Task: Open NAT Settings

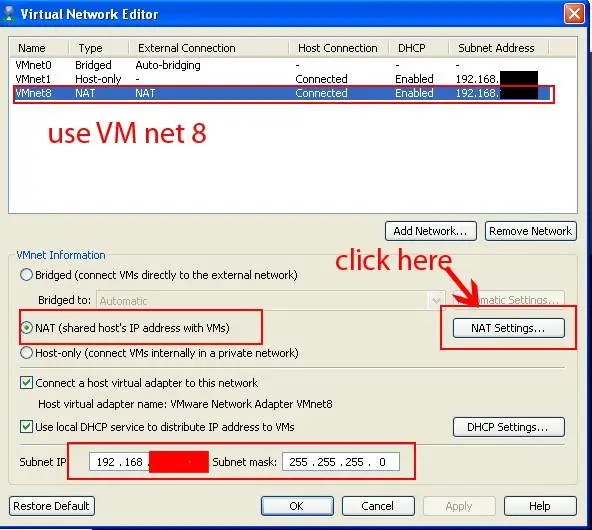Action: tap(509, 328)
